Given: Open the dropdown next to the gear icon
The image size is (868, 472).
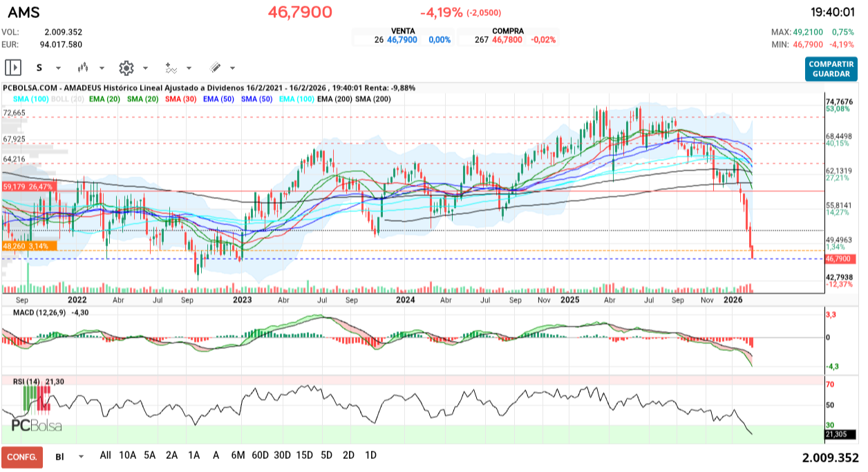Looking at the screenshot, I should click(144, 68).
